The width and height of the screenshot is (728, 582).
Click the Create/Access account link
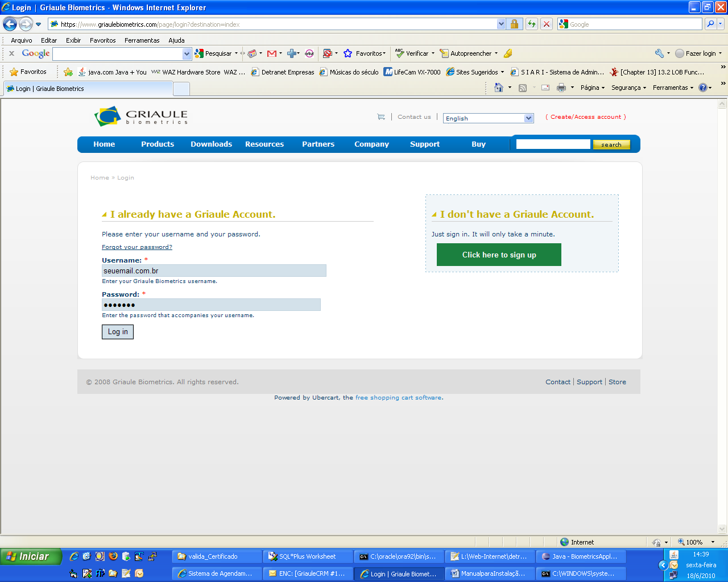coord(586,117)
